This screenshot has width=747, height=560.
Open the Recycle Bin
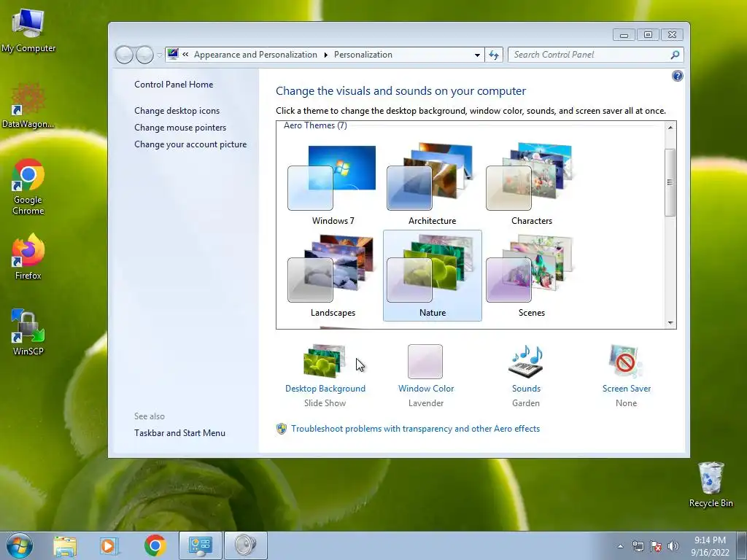(711, 485)
